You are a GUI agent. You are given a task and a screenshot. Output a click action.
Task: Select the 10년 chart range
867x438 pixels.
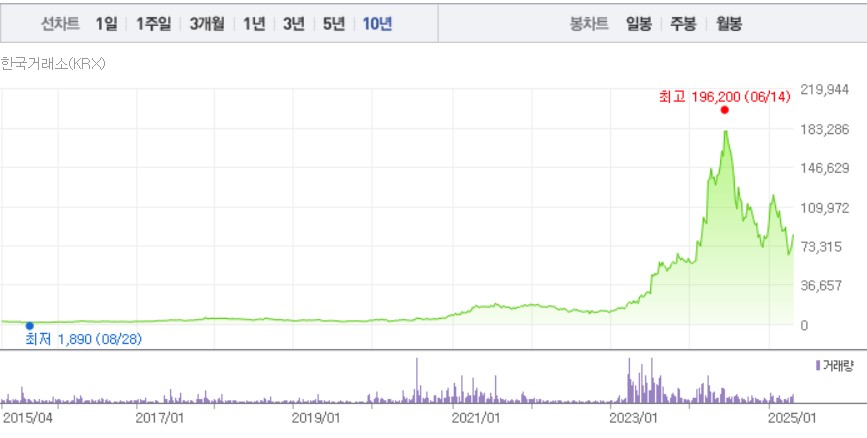pyautogui.click(x=377, y=24)
